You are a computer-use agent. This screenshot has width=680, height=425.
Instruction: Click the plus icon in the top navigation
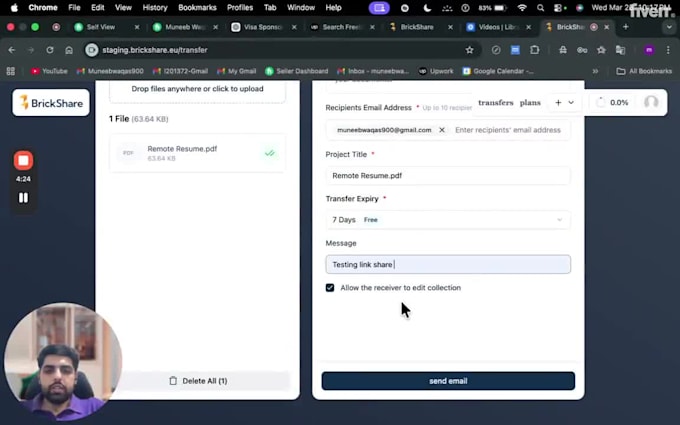coord(558,102)
